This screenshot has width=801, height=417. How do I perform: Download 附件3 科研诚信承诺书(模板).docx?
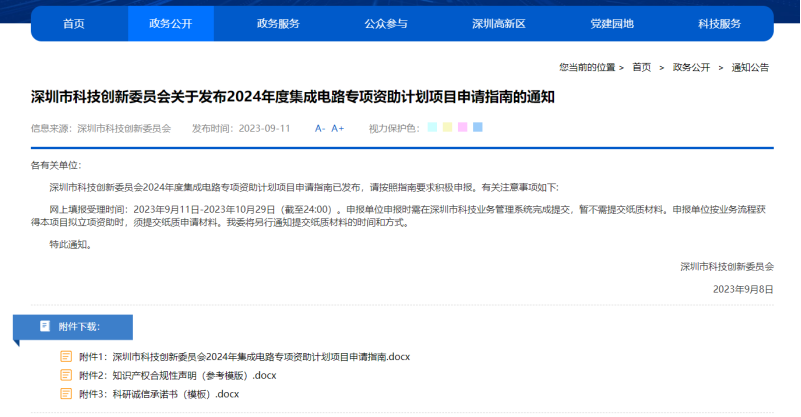point(160,394)
